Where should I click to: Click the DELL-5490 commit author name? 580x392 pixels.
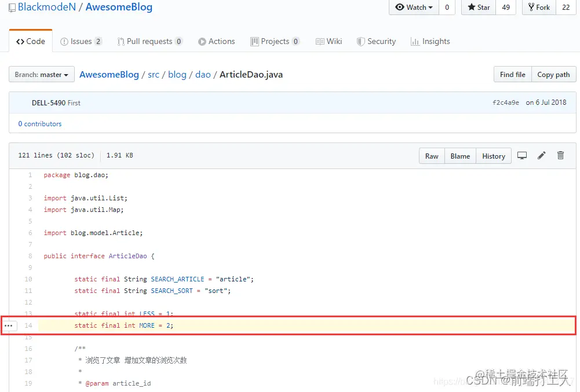pos(49,103)
